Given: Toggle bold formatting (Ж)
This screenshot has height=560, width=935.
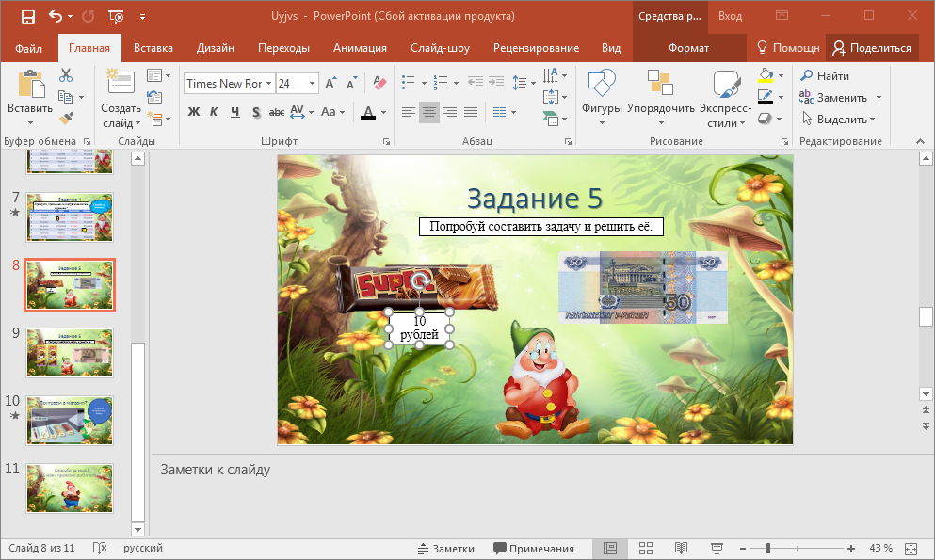Looking at the screenshot, I should (x=194, y=111).
